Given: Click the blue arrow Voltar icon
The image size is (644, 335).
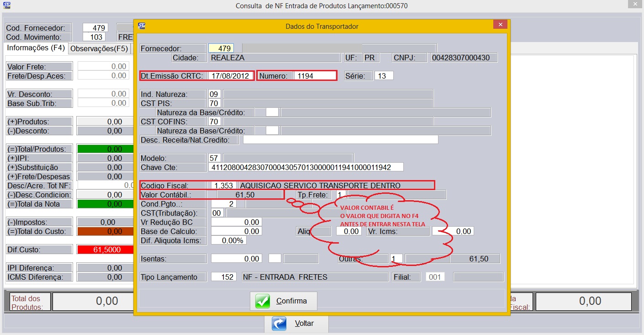Looking at the screenshot, I should 279,323.
